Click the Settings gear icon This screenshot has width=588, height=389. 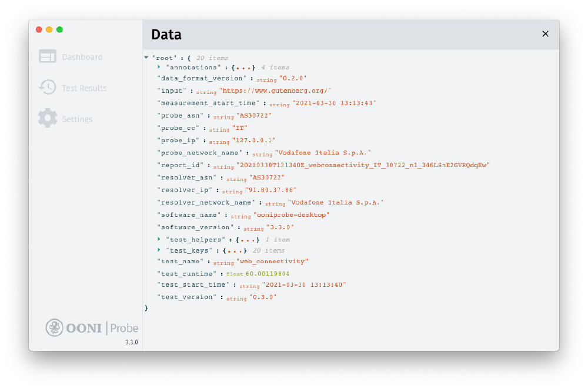coord(48,118)
